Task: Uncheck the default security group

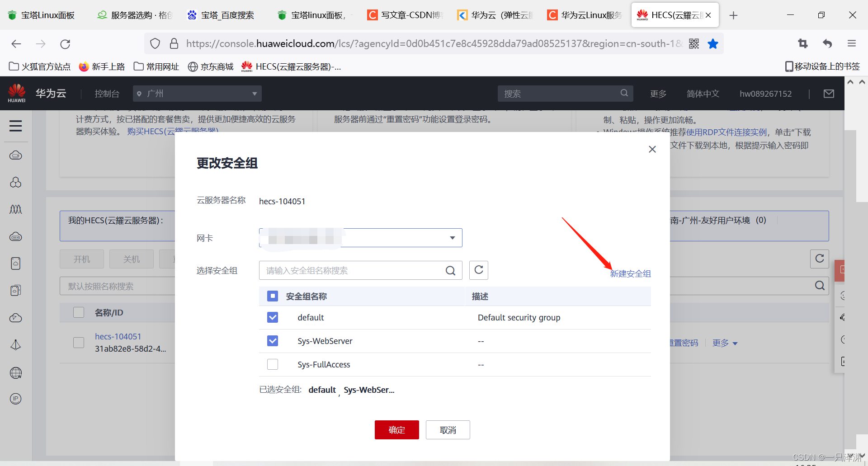Action: [x=273, y=317]
